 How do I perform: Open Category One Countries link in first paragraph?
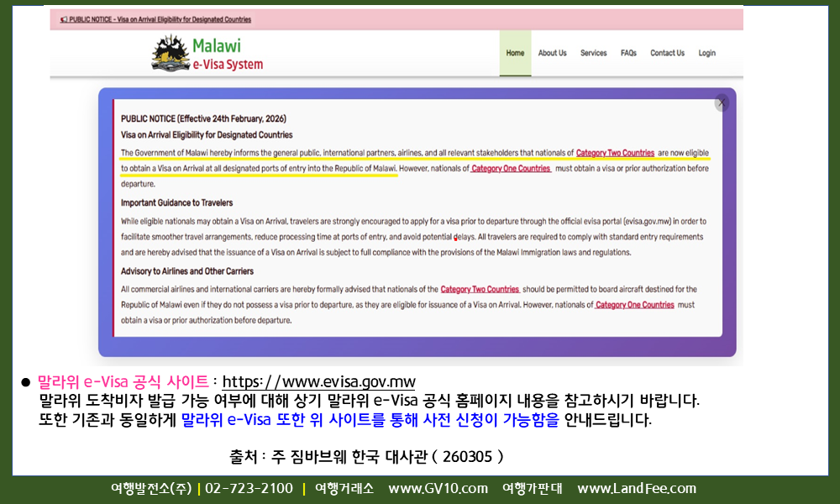tap(511, 169)
